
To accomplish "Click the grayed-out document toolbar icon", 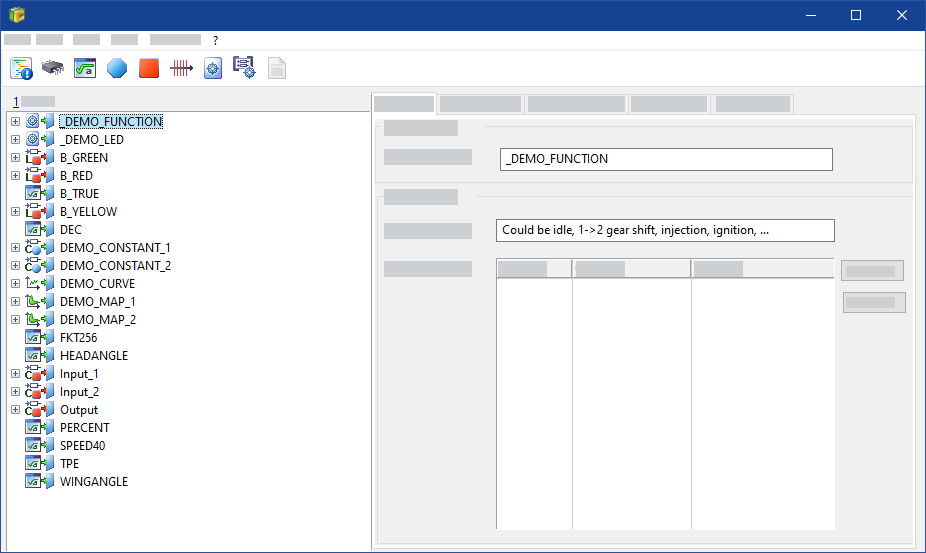I will (x=276, y=68).
